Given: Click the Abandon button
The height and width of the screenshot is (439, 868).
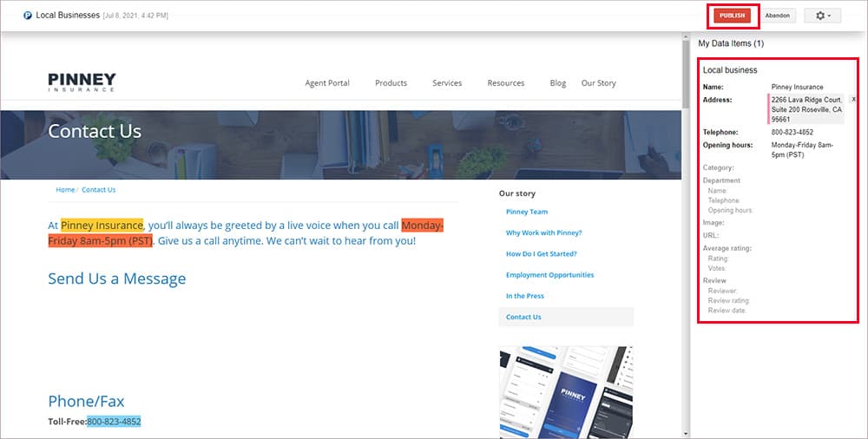Looking at the screenshot, I should click(777, 16).
